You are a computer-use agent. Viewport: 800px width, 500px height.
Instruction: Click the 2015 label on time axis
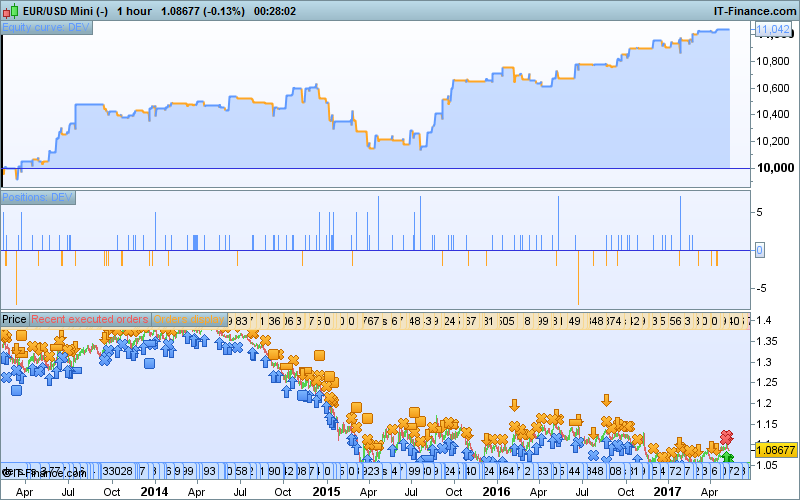tap(326, 492)
